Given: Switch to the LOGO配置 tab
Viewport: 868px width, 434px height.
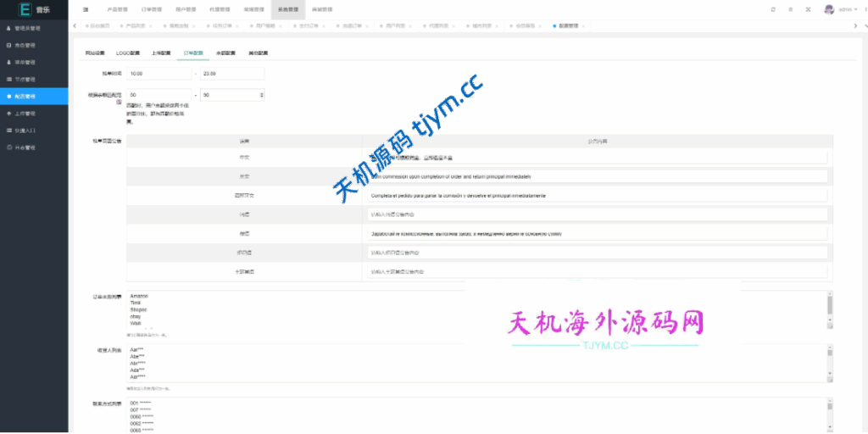Looking at the screenshot, I should coord(128,53).
